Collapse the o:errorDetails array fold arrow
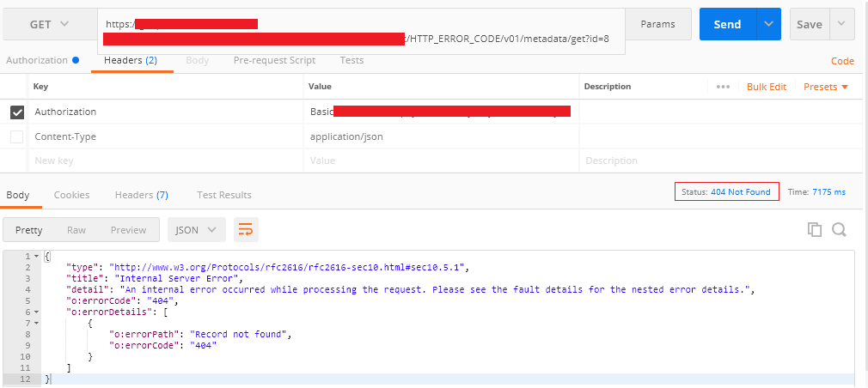This screenshot has width=868, height=388. coord(36,312)
